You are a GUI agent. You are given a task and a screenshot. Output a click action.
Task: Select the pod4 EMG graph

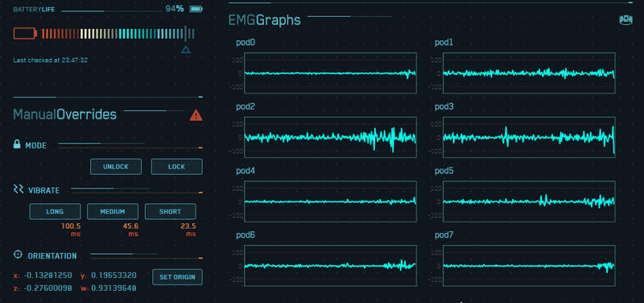(x=330, y=201)
